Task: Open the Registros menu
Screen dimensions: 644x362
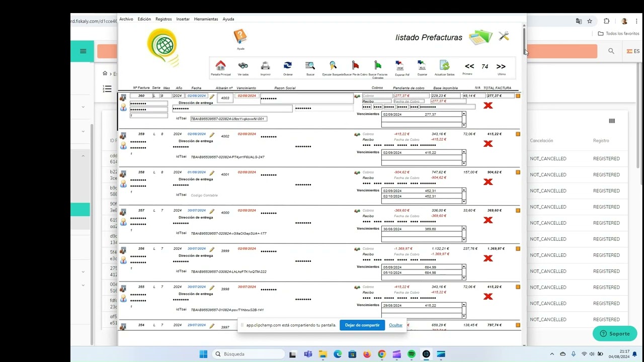Action: (x=164, y=19)
